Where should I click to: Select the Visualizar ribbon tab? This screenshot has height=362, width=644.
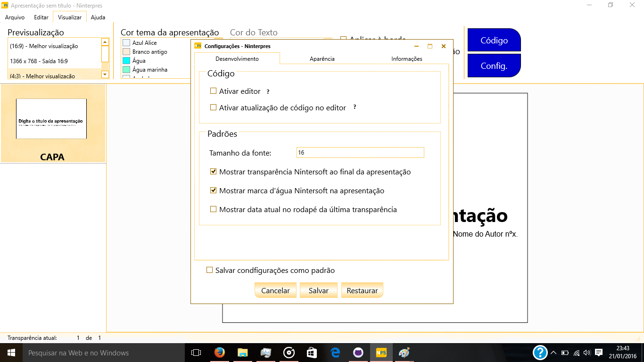coord(70,17)
